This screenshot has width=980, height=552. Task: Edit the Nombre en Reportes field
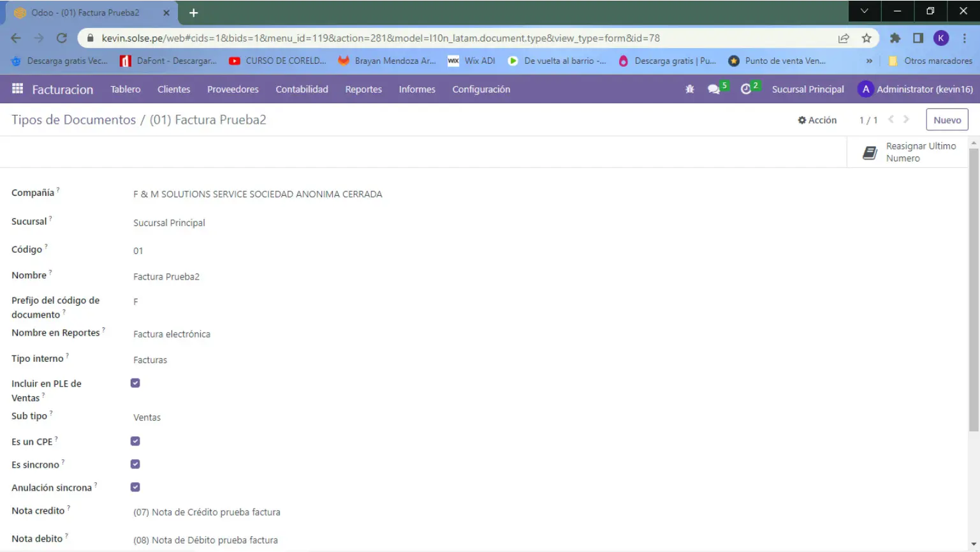(172, 334)
